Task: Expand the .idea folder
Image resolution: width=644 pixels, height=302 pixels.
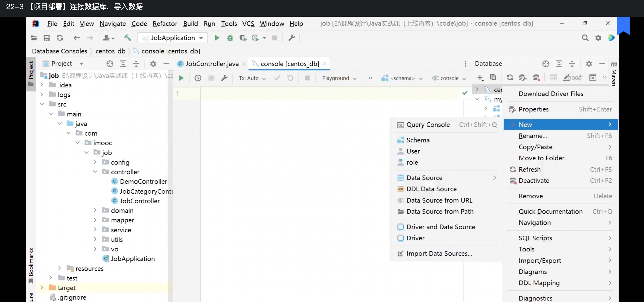Action: click(x=42, y=85)
